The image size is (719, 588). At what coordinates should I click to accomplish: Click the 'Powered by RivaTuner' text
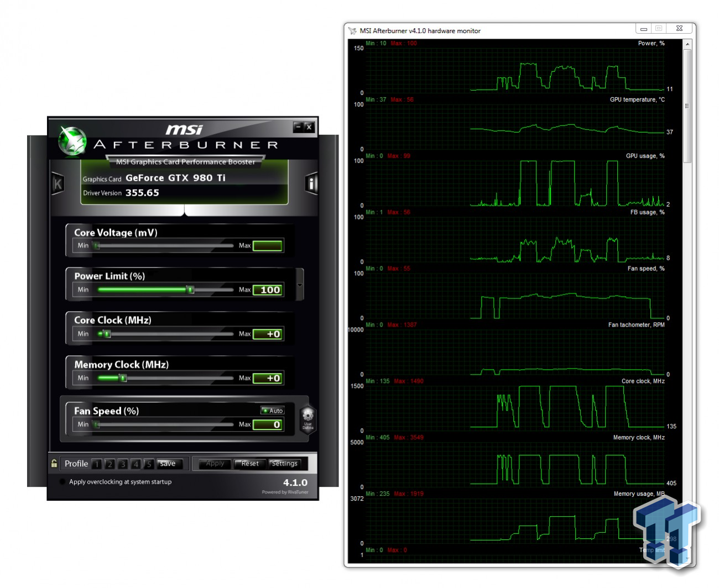point(285,492)
